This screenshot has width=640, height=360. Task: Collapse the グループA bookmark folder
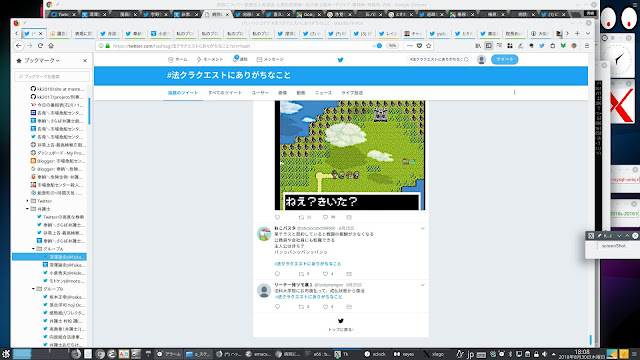click(34, 249)
